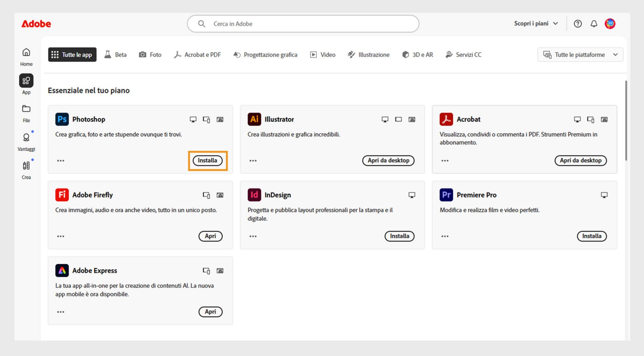644x356 pixels.
Task: Expand the Scopri i piani dropdown
Action: 536,23
